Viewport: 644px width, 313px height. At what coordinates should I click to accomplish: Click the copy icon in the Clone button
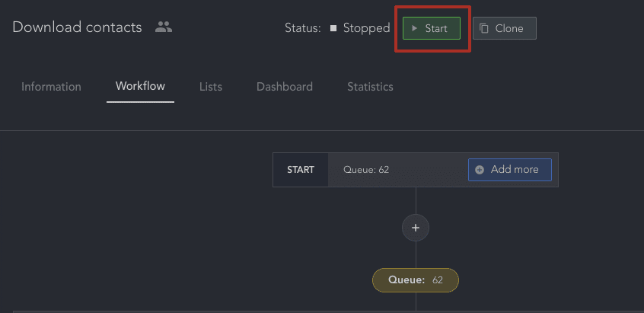pyautogui.click(x=484, y=28)
